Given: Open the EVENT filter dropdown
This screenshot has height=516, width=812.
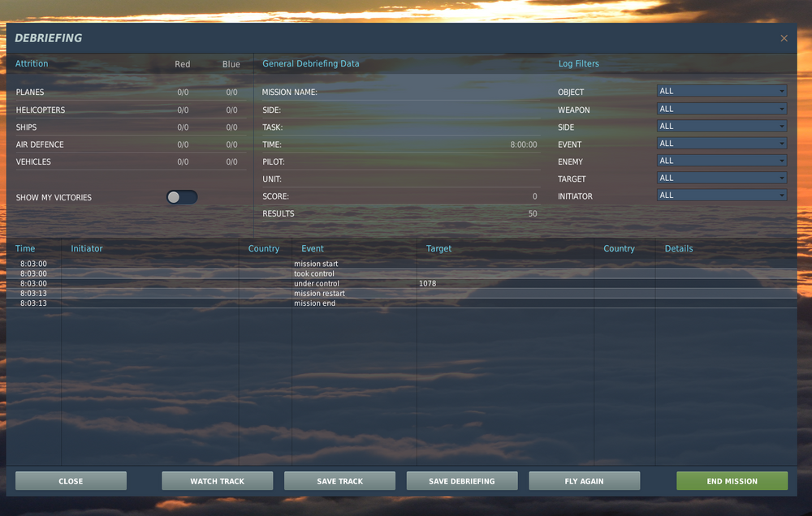Looking at the screenshot, I should 721,144.
